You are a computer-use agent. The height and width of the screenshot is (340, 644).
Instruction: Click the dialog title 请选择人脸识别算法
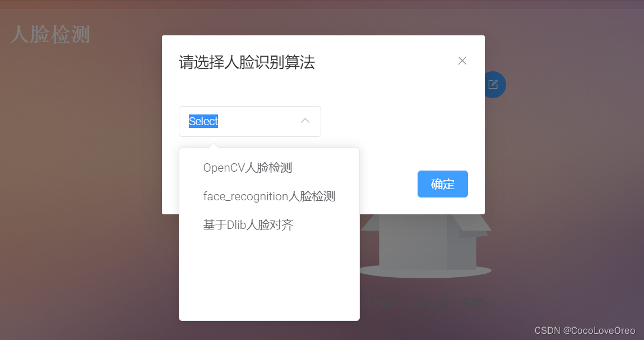[x=247, y=62]
